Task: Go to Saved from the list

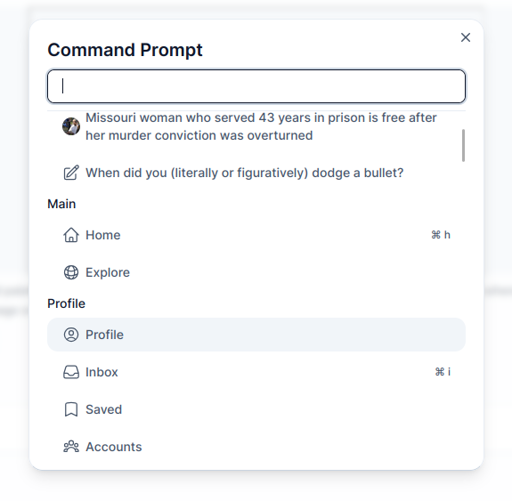Action: pyautogui.click(x=256, y=409)
